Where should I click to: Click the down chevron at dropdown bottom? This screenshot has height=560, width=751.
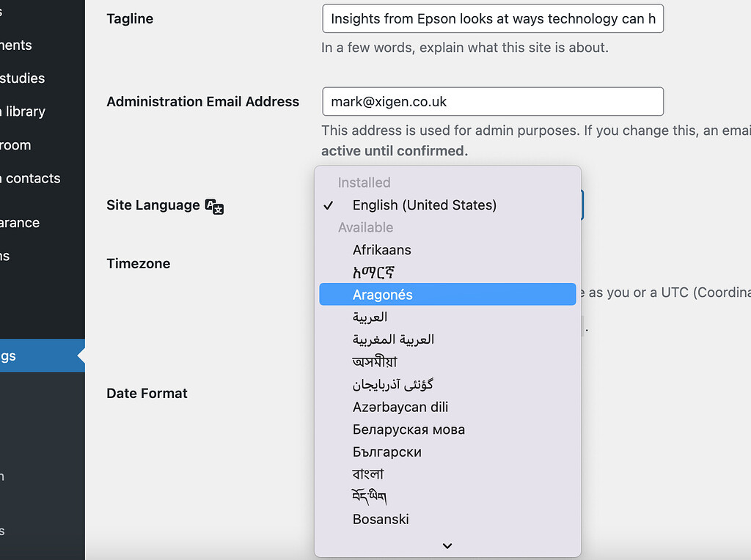click(447, 545)
